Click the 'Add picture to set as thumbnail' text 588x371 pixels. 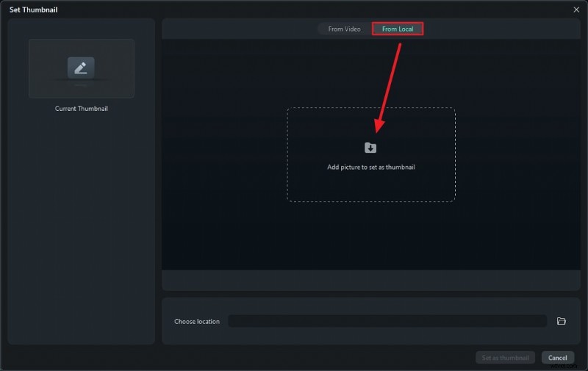(x=370, y=167)
